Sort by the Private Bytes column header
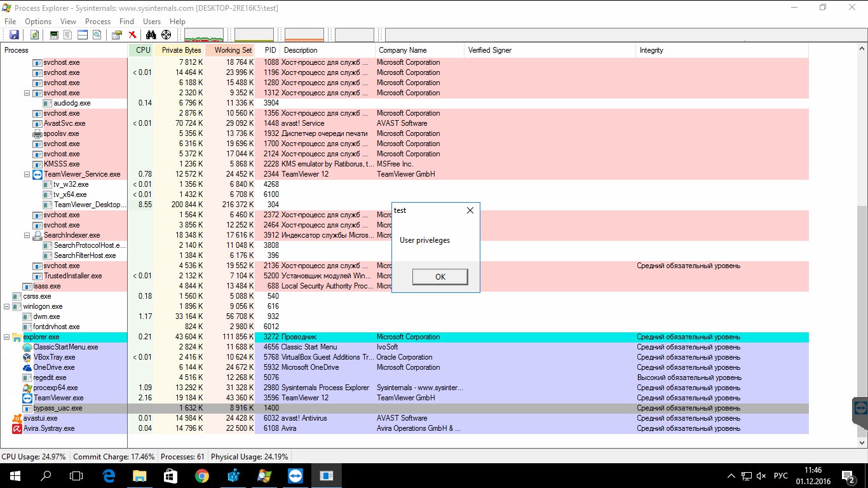Image resolution: width=868 pixels, height=488 pixels. (x=179, y=50)
